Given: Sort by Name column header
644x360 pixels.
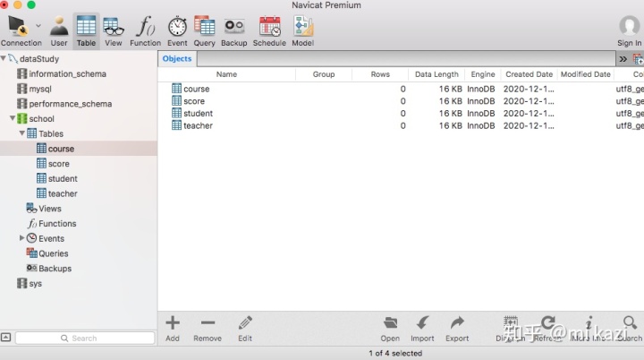Looking at the screenshot, I should pos(226,74).
